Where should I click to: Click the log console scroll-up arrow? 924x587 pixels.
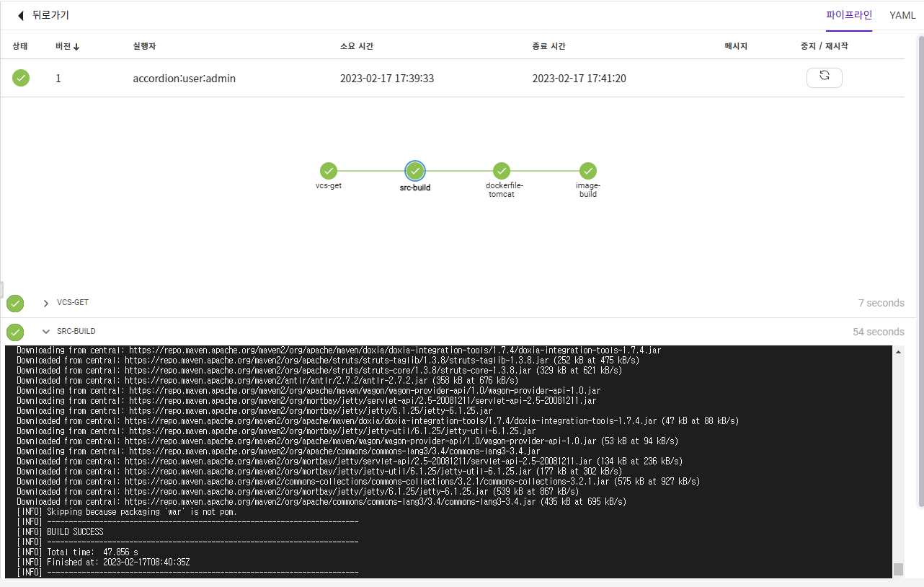click(898, 351)
